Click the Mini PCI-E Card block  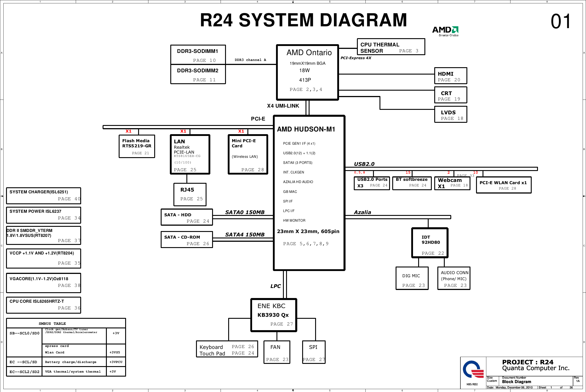(248, 154)
